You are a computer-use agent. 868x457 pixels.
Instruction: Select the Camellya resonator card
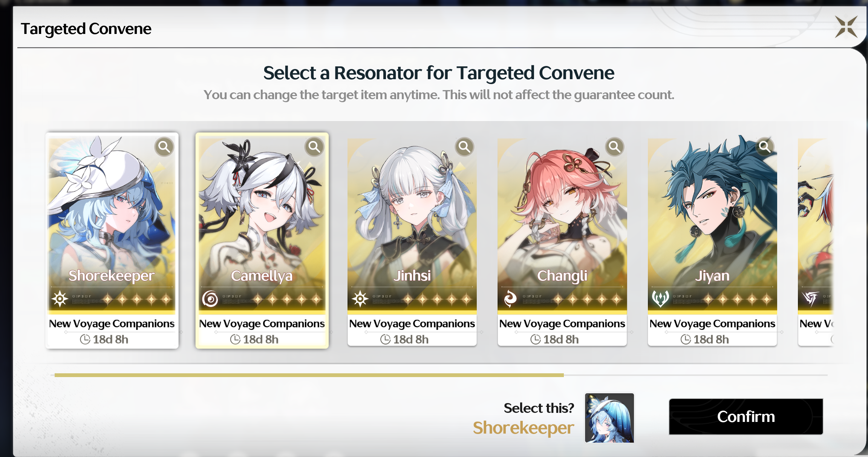point(262,240)
